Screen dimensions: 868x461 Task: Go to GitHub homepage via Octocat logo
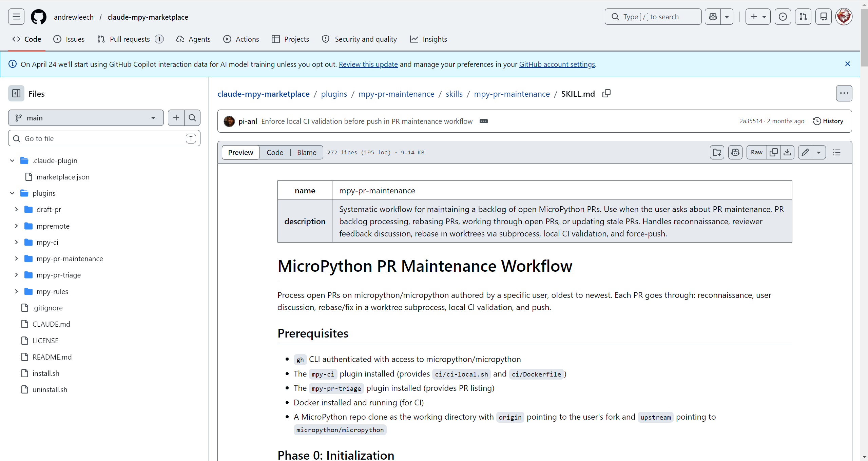tap(39, 17)
